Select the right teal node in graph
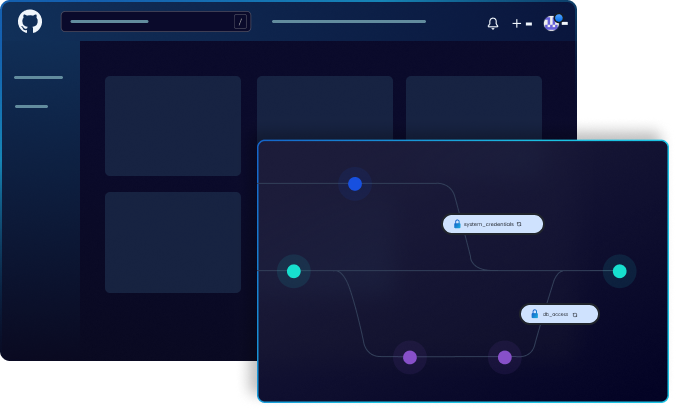The image size is (676, 410). [619, 271]
